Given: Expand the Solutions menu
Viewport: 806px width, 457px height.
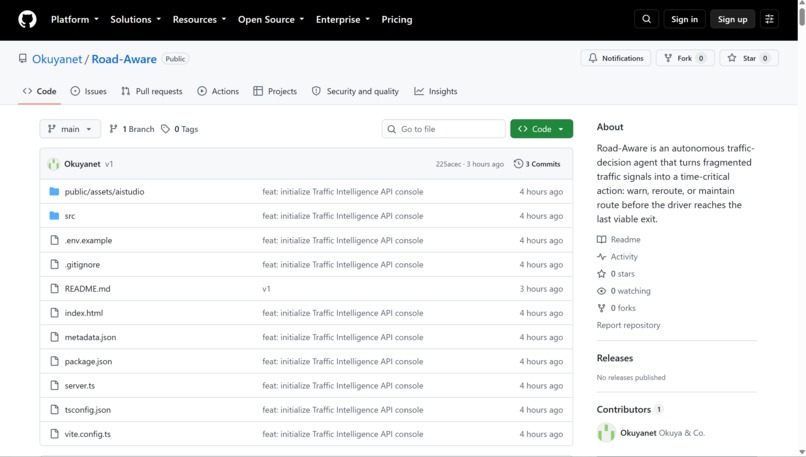Looking at the screenshot, I should tap(136, 20).
